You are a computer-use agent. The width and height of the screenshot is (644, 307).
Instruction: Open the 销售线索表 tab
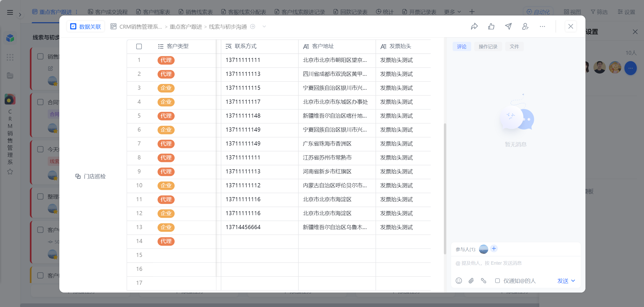tap(196, 12)
